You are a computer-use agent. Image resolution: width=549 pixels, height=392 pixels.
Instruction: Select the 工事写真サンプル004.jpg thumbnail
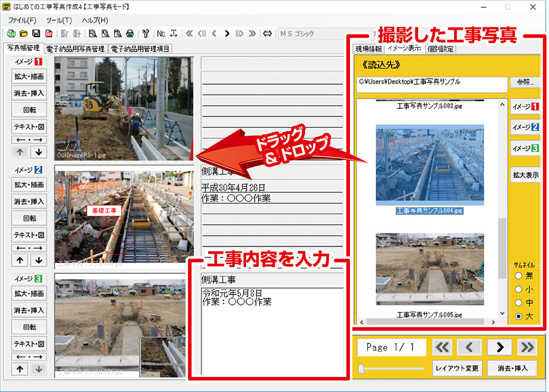(430, 165)
